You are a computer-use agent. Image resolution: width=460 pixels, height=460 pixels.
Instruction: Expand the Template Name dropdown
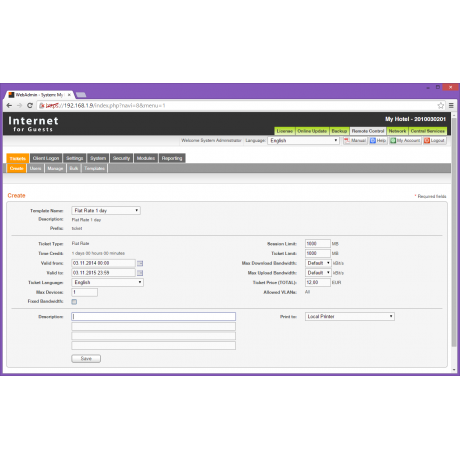(x=106, y=210)
